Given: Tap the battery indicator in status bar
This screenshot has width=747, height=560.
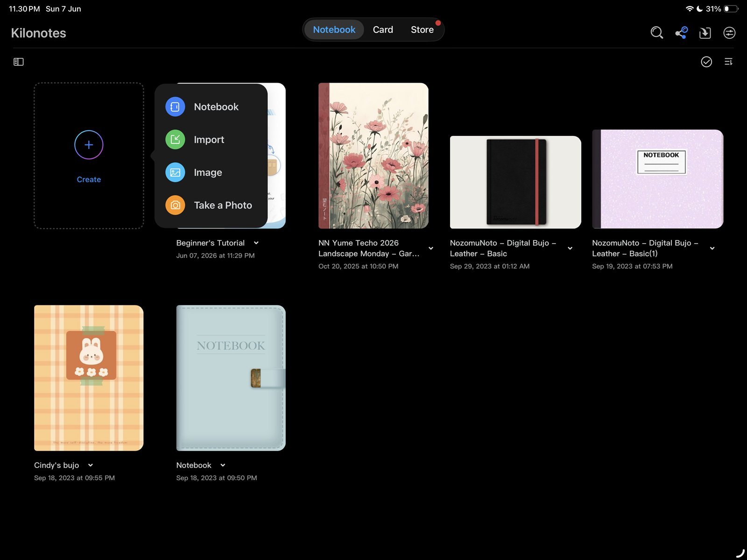Looking at the screenshot, I should click(x=731, y=9).
